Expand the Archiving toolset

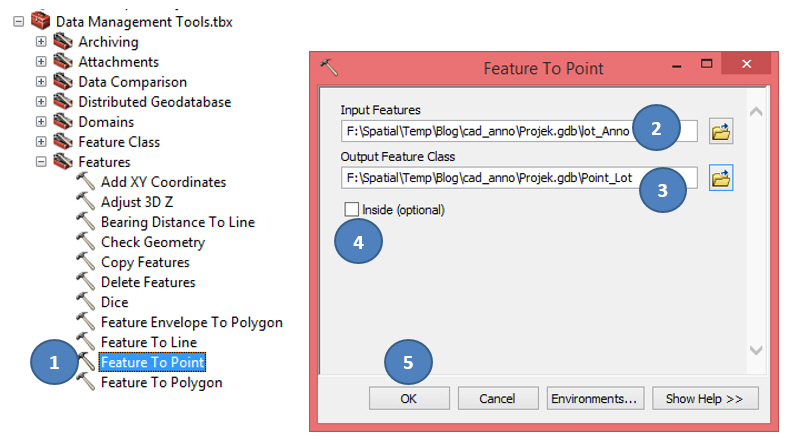click(x=41, y=42)
